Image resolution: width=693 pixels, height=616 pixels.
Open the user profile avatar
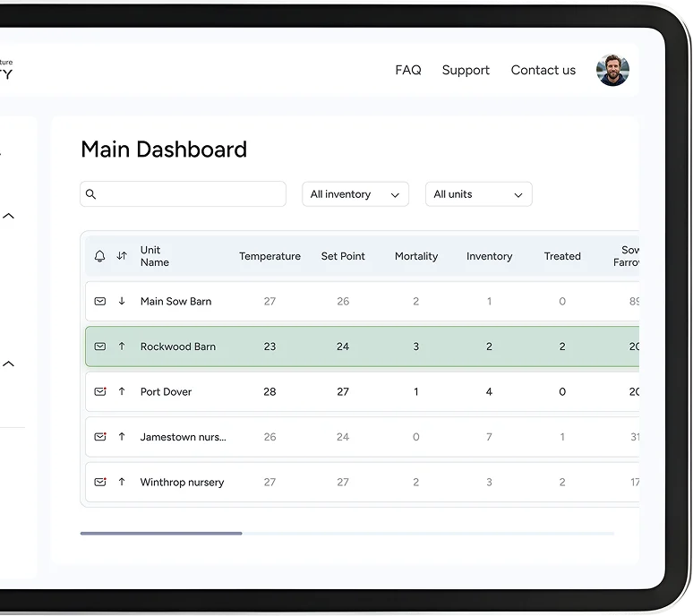point(612,70)
